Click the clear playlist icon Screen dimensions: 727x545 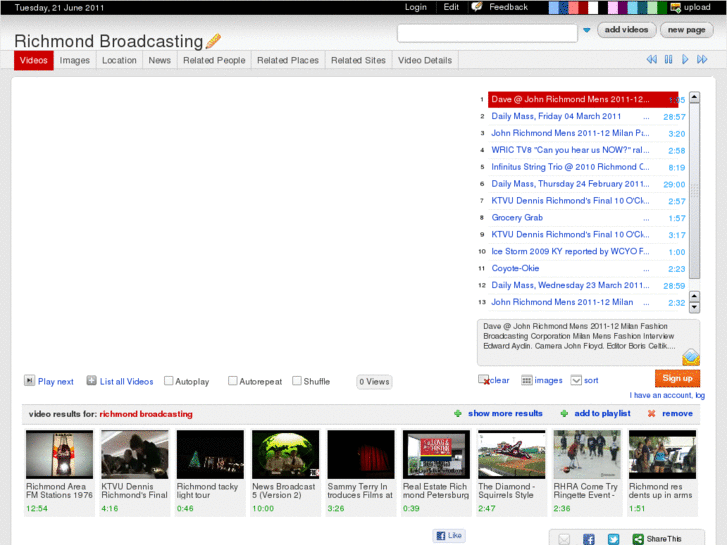(x=484, y=380)
